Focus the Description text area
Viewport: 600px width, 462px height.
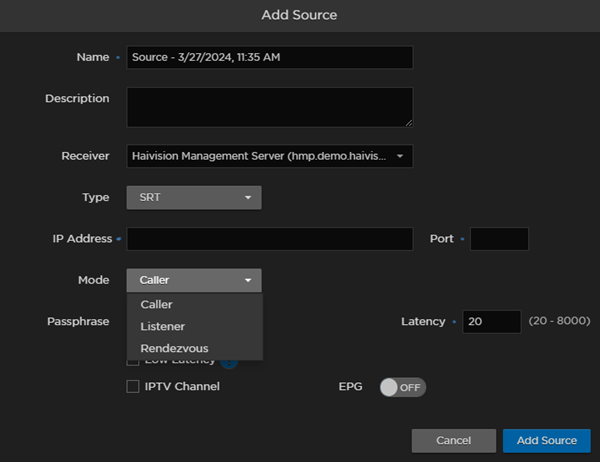coord(269,106)
